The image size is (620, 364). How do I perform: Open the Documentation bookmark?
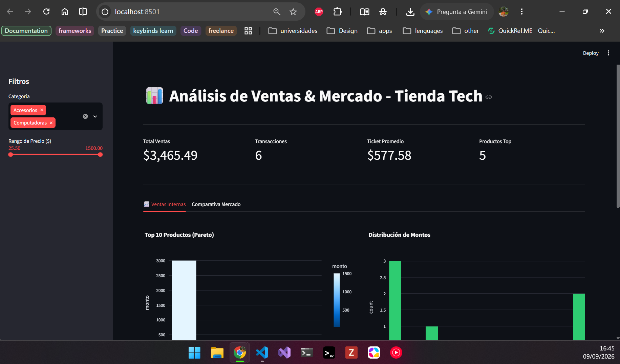coord(26,31)
